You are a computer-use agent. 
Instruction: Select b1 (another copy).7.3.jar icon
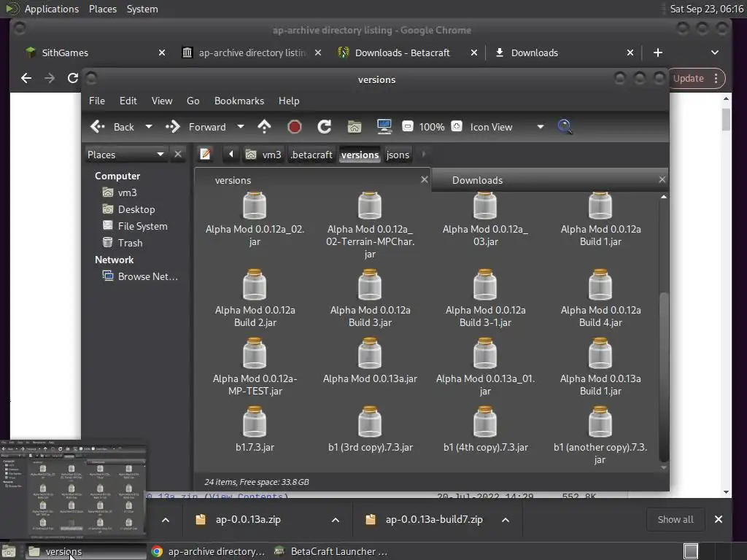click(x=600, y=421)
